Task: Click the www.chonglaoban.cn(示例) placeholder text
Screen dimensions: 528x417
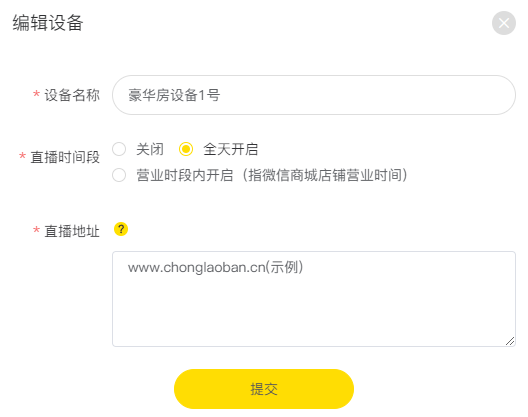Action: click(216, 267)
